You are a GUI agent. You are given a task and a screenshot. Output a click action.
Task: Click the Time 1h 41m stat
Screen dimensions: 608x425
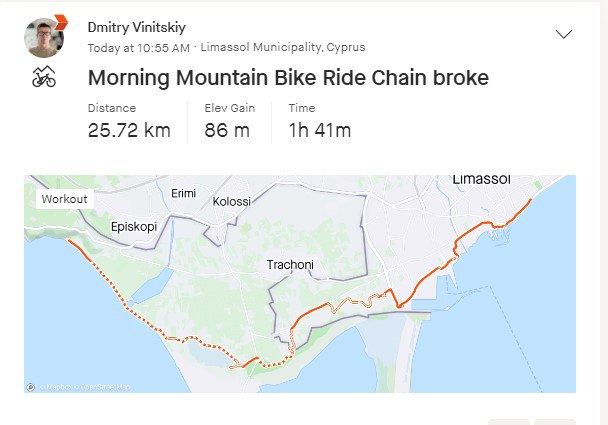tap(319, 121)
